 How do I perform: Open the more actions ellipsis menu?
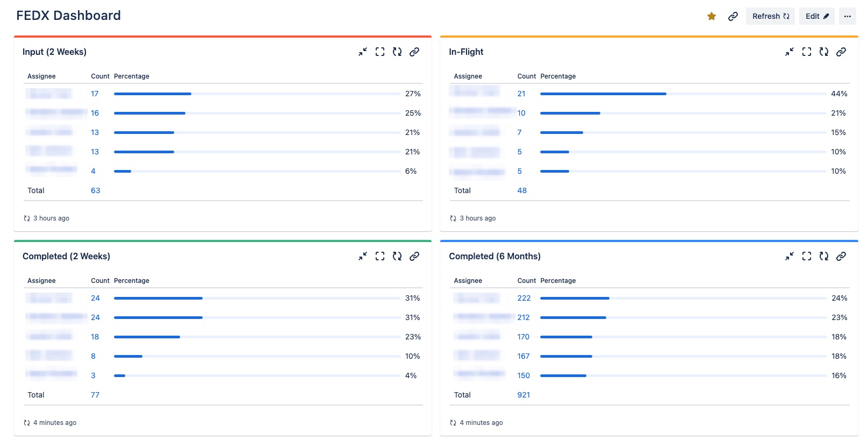point(848,16)
